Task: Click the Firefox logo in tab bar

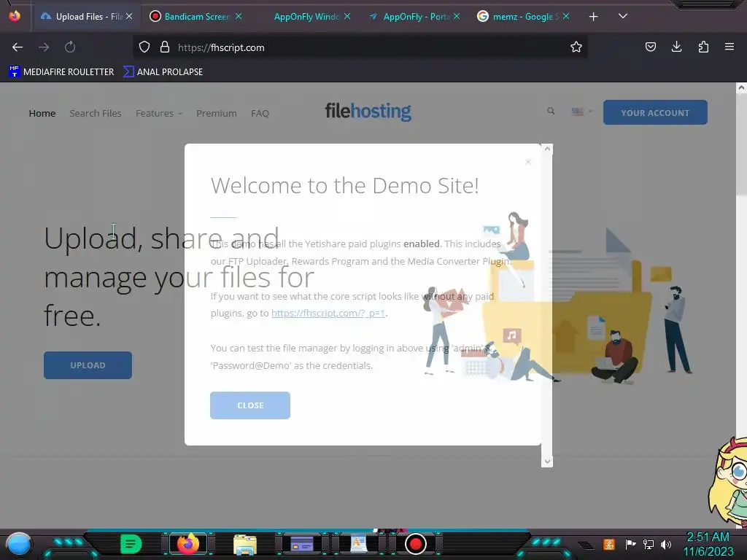Action: click(15, 16)
